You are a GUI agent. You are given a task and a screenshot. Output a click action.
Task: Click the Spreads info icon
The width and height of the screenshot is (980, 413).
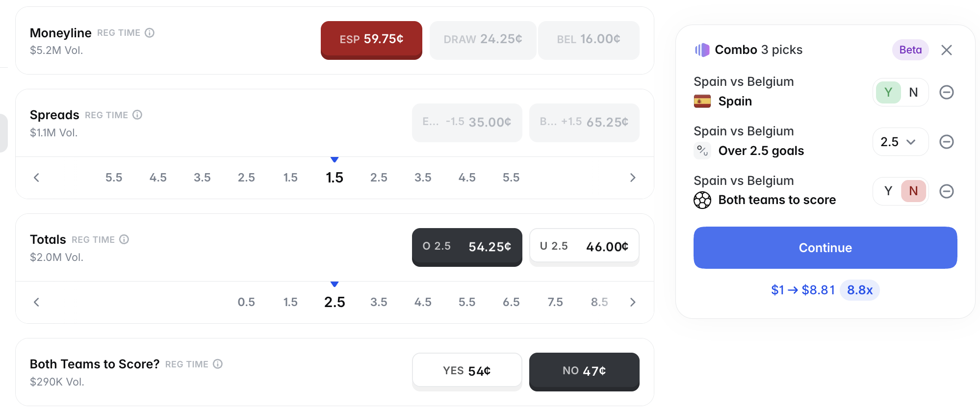pyautogui.click(x=137, y=115)
